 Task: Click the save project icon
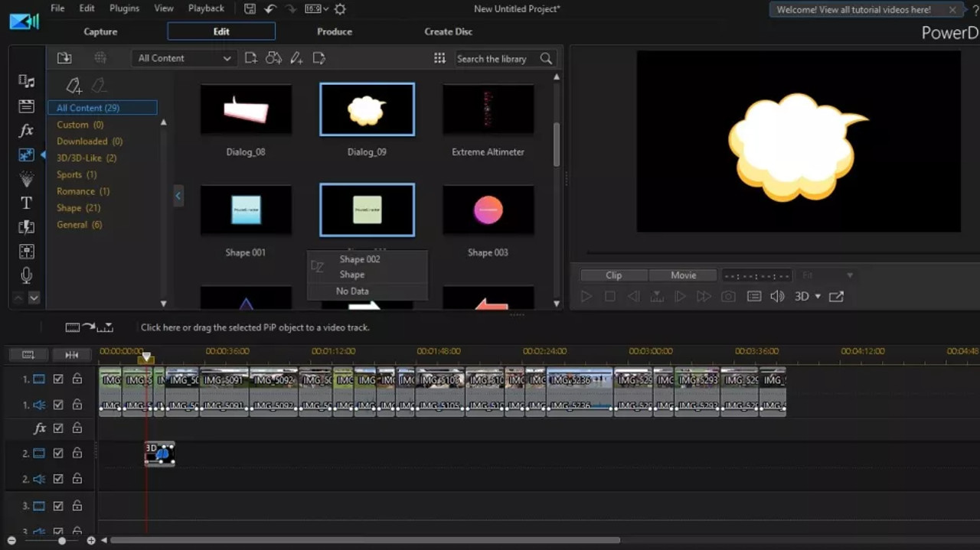pos(250,9)
